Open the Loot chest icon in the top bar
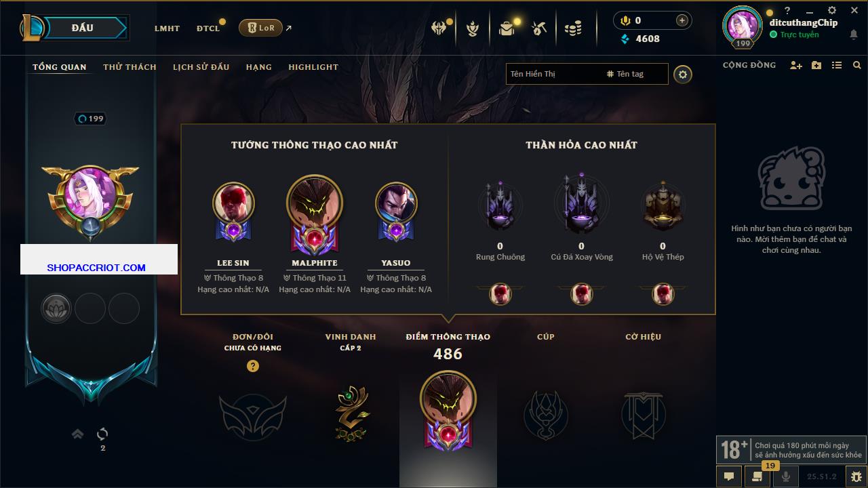Image resolution: width=868 pixels, height=488 pixels. point(507,28)
